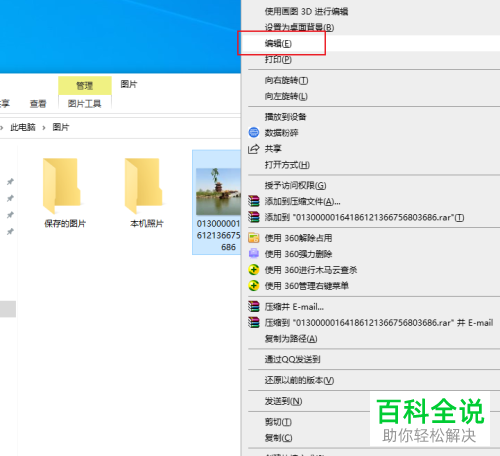Open 查看 ribbon tab
Screen dimensions: 500x456
[38, 104]
